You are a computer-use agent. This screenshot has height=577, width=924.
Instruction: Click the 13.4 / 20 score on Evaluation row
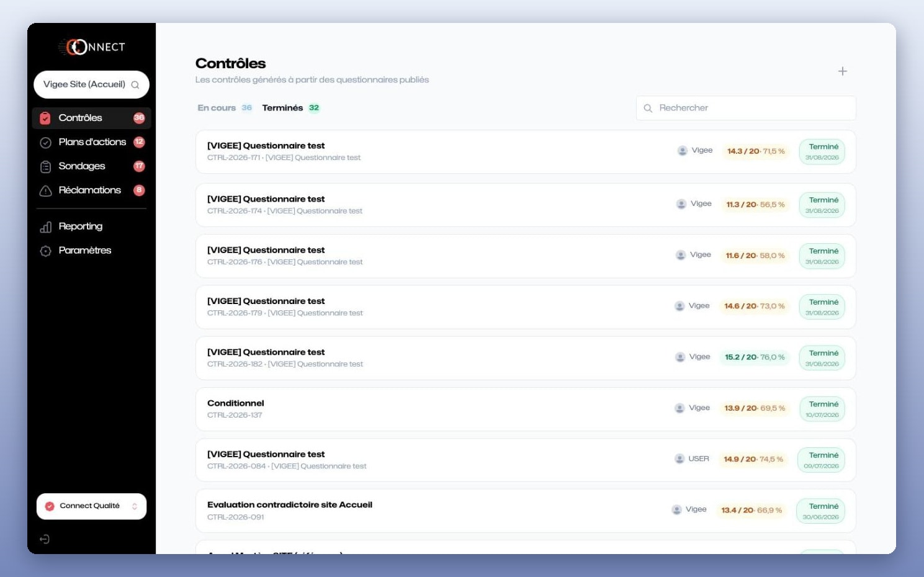point(751,511)
